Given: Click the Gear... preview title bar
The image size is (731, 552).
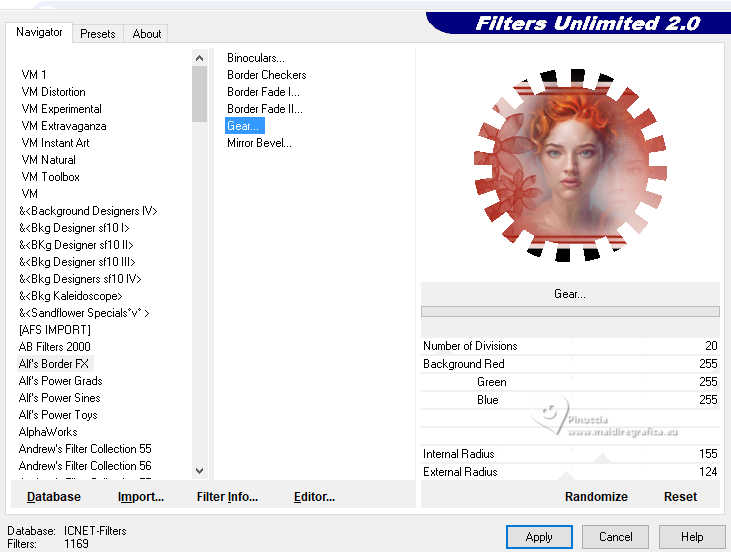Looking at the screenshot, I should coord(570,294).
